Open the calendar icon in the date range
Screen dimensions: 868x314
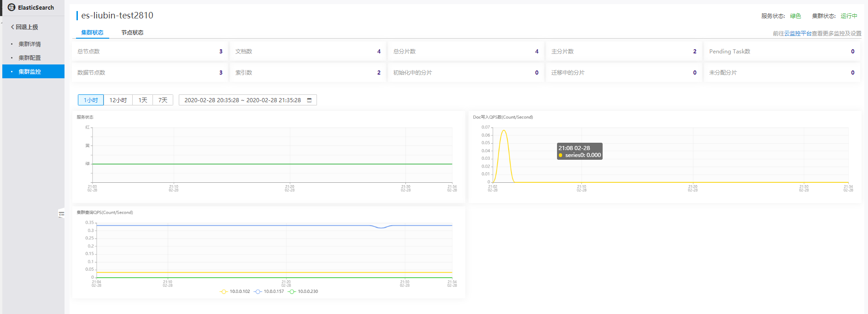tap(309, 100)
